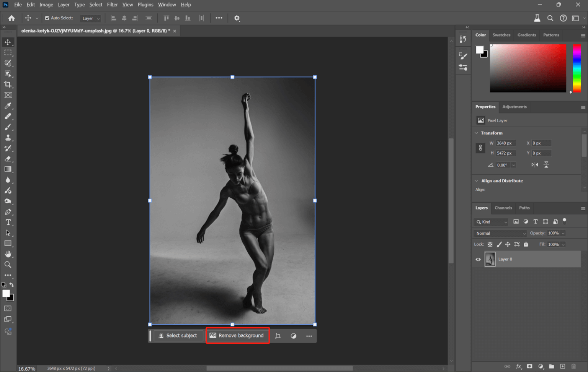Pick the Eyedropper tool
The height and width of the screenshot is (372, 588).
(8, 106)
